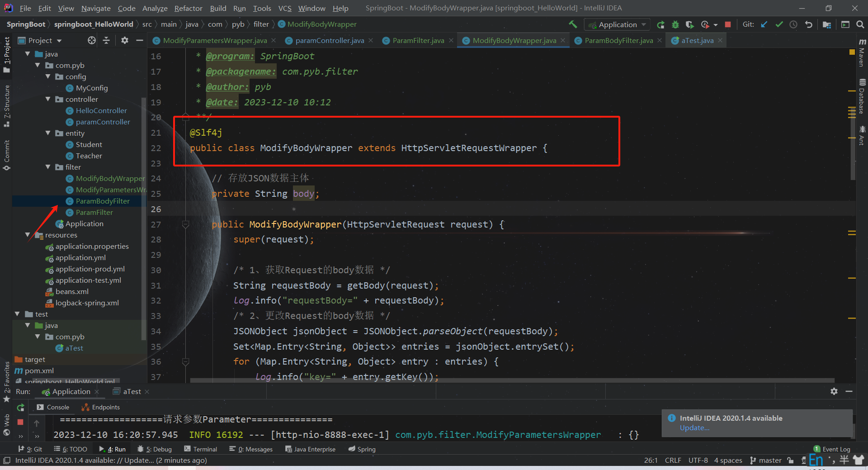Open application.yml in project tree
Screen dimensions: 868x470
click(x=80, y=257)
